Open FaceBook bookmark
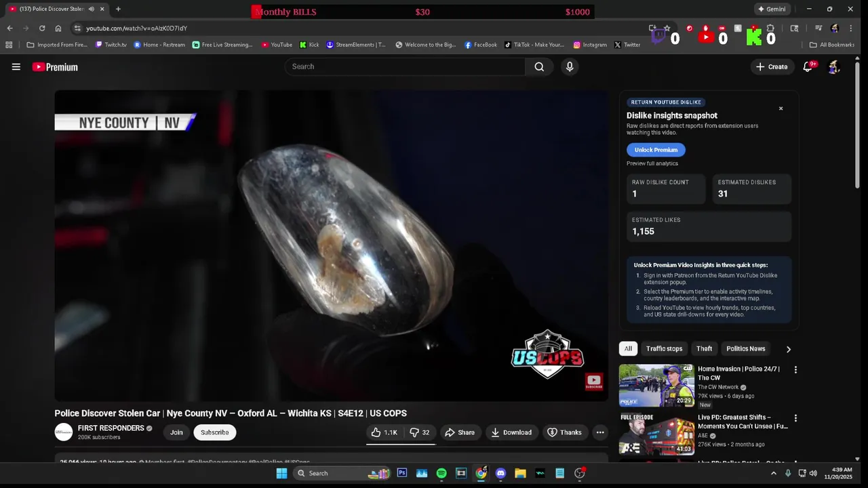The image size is (868, 488). (481, 45)
